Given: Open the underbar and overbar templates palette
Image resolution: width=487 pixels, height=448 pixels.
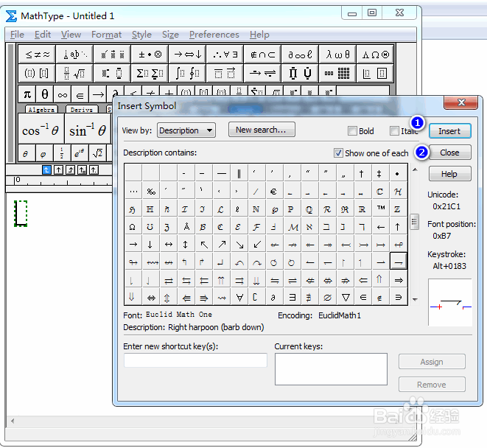Looking at the screenshot, I should 225,74.
